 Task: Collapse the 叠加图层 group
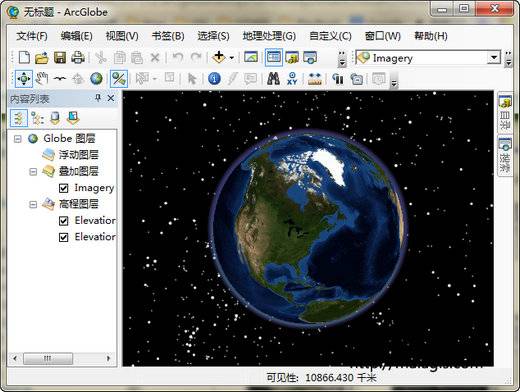pos(33,172)
